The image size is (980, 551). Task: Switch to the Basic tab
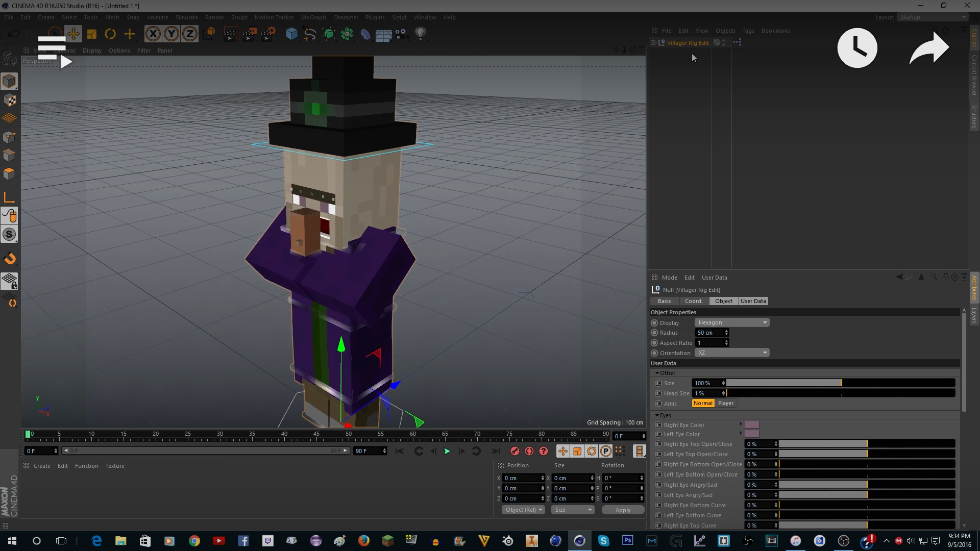coord(665,301)
